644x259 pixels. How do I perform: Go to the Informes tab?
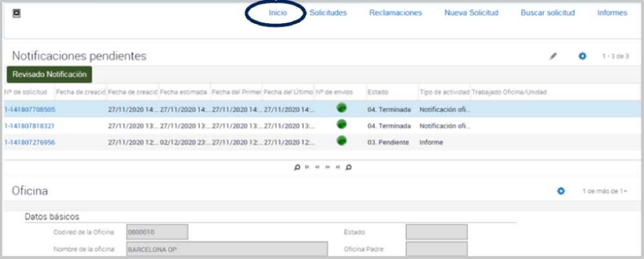tap(612, 13)
